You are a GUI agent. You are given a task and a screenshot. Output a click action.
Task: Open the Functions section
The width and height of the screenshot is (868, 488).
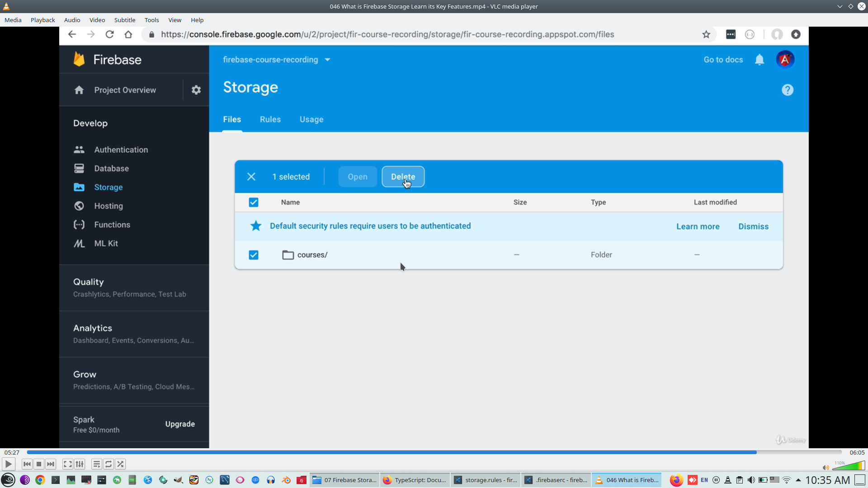tap(113, 225)
